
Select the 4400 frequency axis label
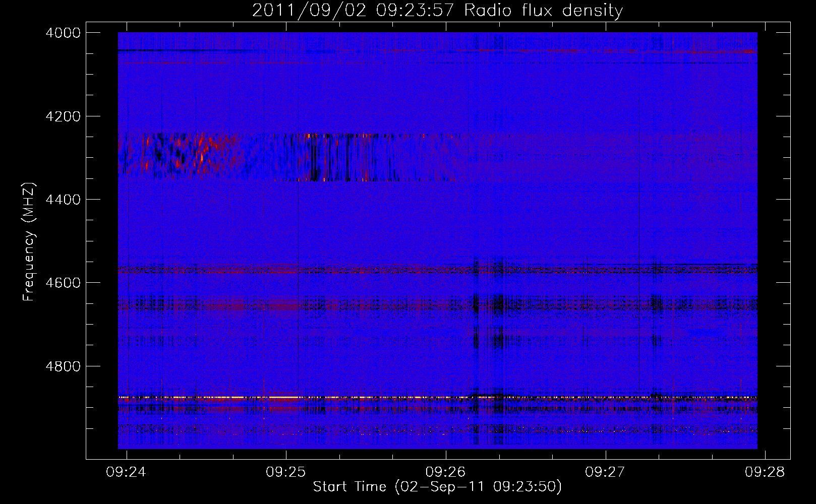coord(63,200)
